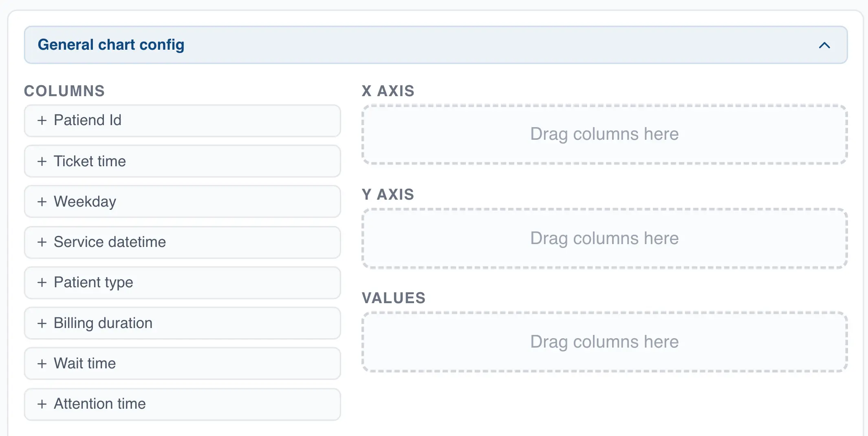Click the plus icon beside Patiend Id
Image resolution: width=868 pixels, height=436 pixels.
[42, 120]
